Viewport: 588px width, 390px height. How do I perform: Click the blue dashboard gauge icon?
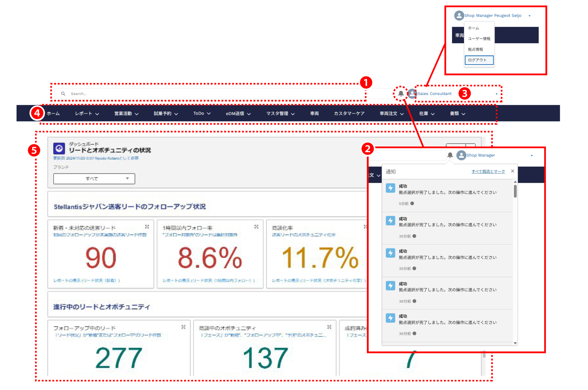point(59,149)
